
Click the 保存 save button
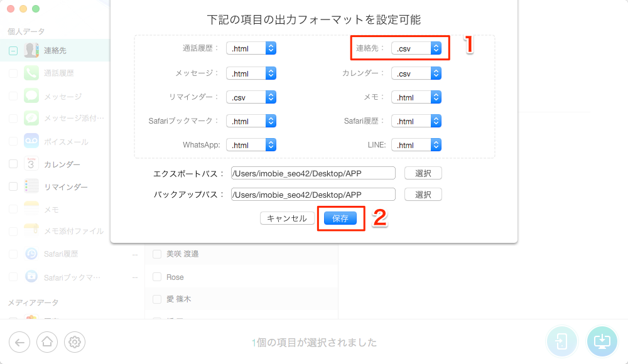(x=340, y=218)
